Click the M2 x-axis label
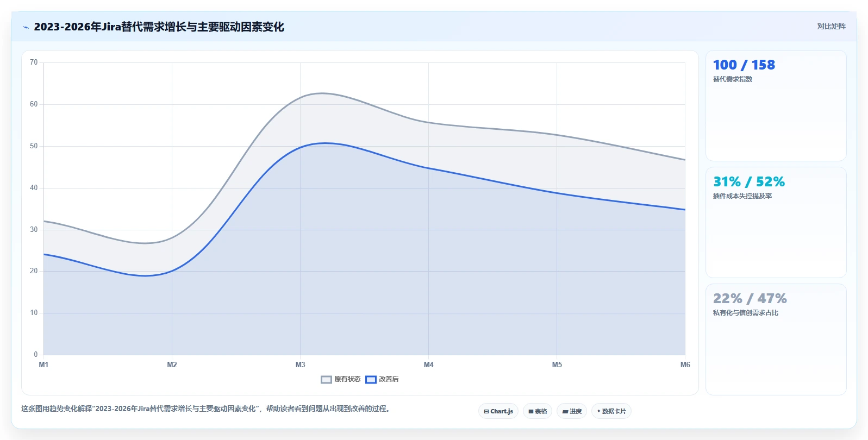The width and height of the screenshot is (868, 440). point(172,364)
